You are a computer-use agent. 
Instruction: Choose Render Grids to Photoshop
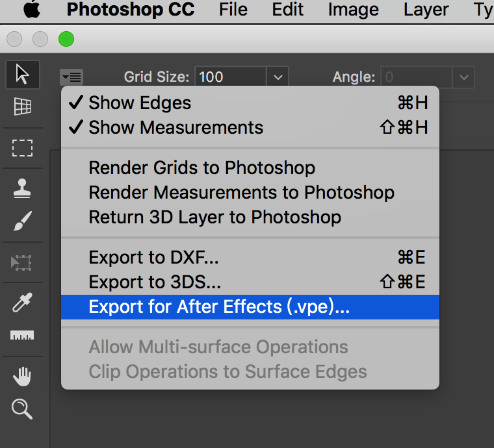coord(201,168)
